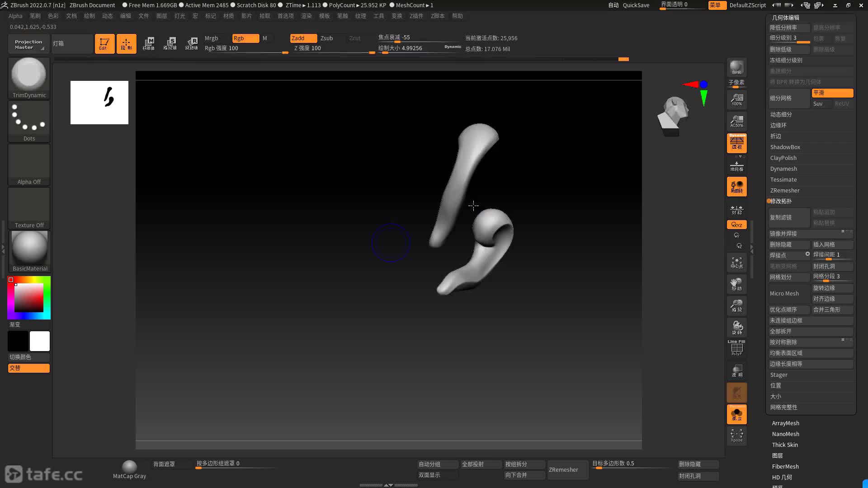Click the Xpose icon

[736, 435]
